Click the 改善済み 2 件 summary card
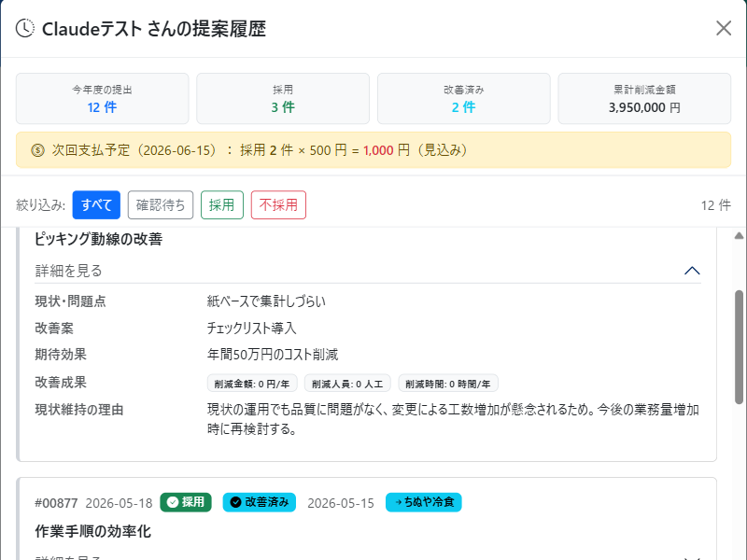The width and height of the screenshot is (747, 560). (x=463, y=99)
